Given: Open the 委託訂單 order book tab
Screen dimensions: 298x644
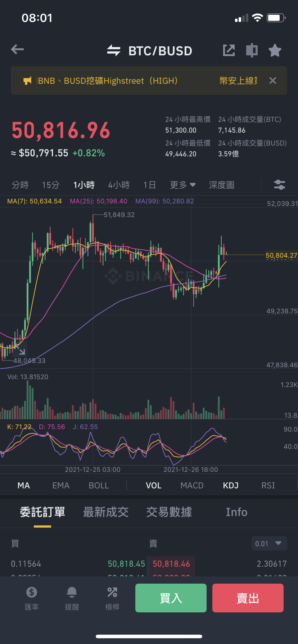Looking at the screenshot, I should pos(42,512).
